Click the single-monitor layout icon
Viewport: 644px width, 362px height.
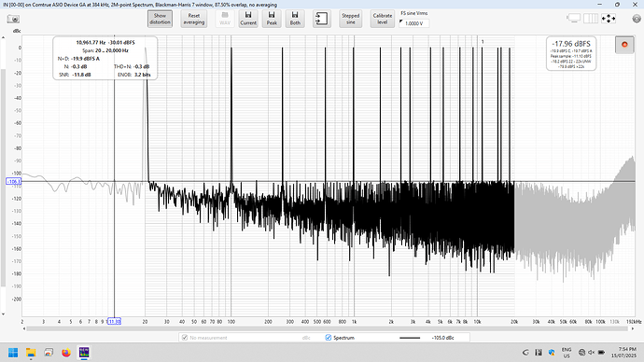pyautogui.click(x=573, y=19)
